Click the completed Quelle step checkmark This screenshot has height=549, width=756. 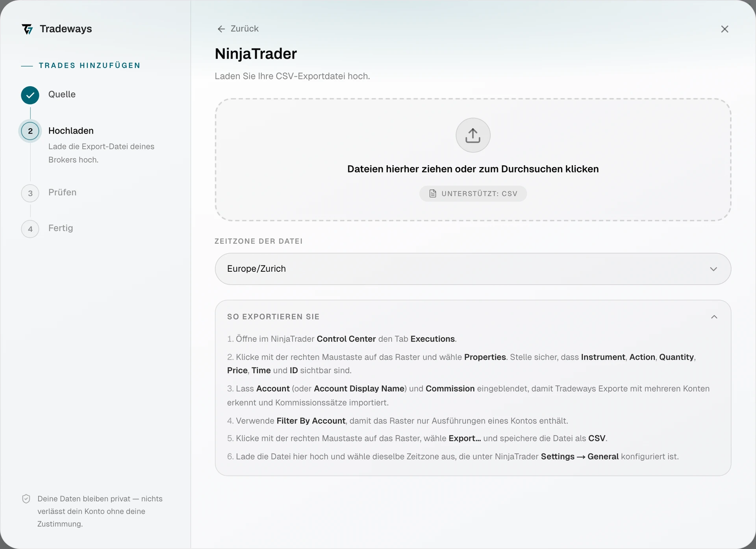click(30, 95)
